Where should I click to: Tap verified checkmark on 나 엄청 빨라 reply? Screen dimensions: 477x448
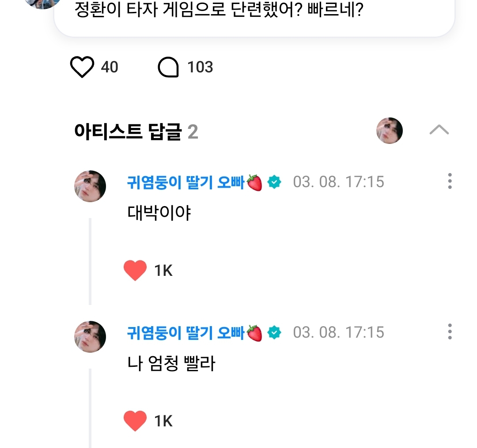click(x=274, y=332)
